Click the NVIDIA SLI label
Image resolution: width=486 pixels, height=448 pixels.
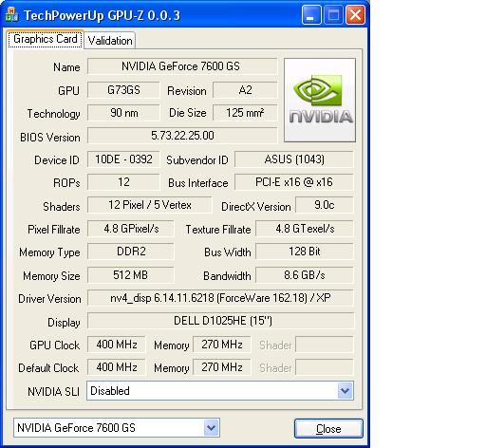(x=53, y=392)
